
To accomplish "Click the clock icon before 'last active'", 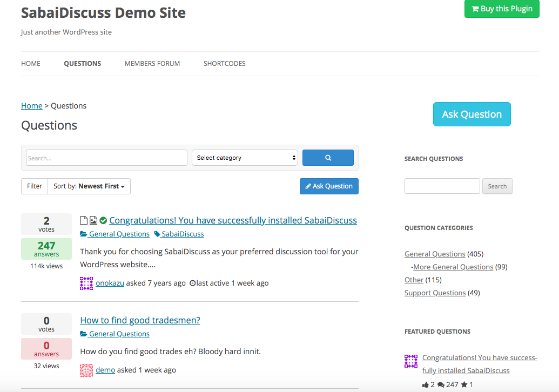I will [x=192, y=283].
